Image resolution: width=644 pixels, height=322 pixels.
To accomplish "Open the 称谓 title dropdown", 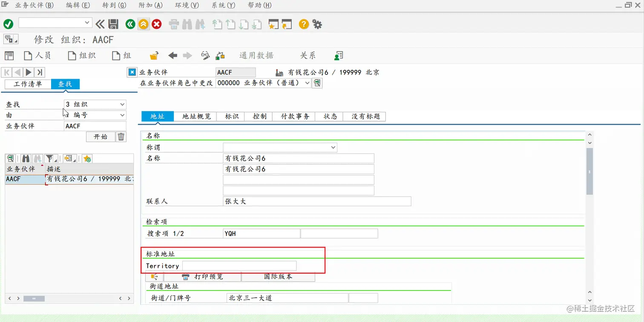I will pyautogui.click(x=333, y=147).
